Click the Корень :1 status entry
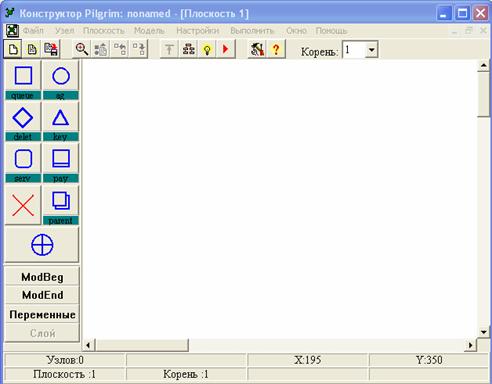 [x=186, y=374]
